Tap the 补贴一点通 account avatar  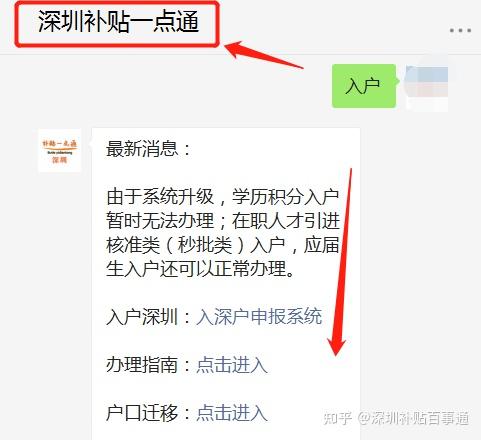click(60, 150)
